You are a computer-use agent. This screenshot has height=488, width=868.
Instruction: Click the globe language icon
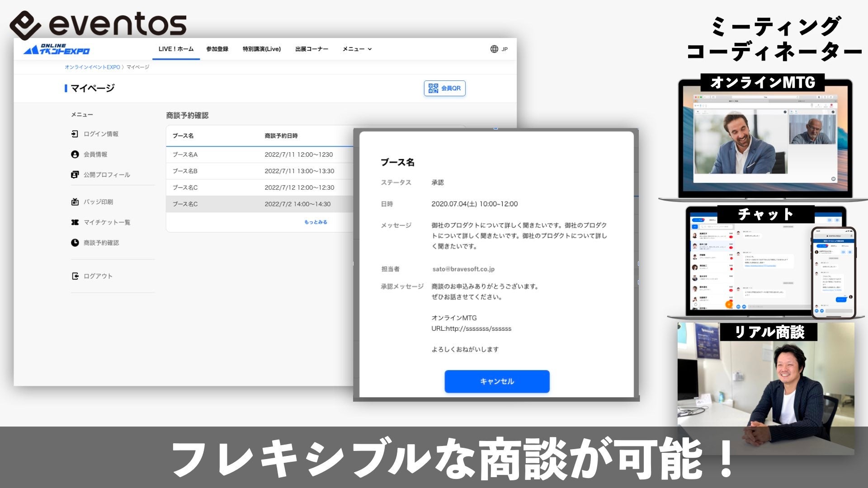494,49
